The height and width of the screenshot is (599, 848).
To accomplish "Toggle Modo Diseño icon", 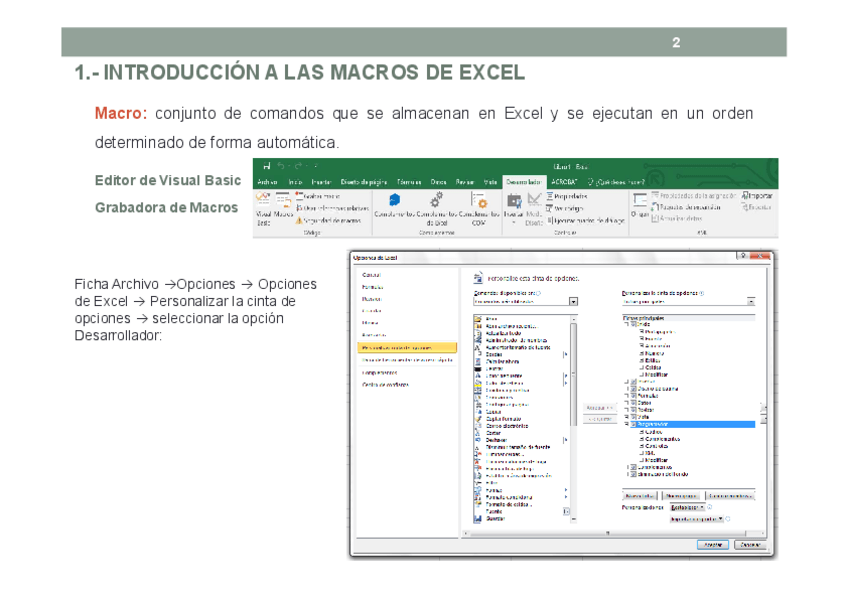I will (535, 203).
